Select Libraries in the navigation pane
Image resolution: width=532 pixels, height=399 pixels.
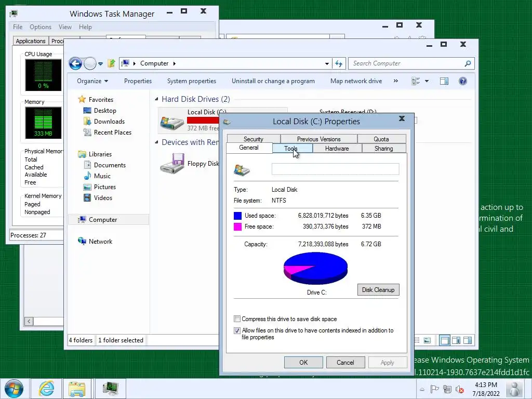click(x=100, y=154)
